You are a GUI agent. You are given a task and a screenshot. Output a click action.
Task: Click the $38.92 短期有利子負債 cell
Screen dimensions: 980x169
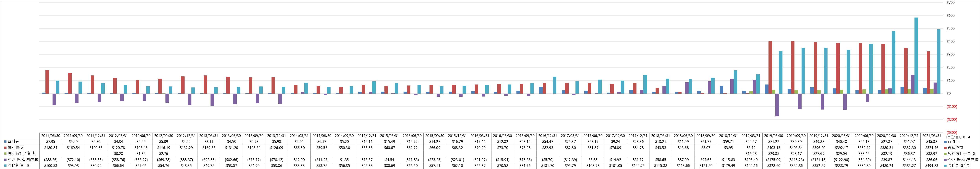(x=932, y=153)
